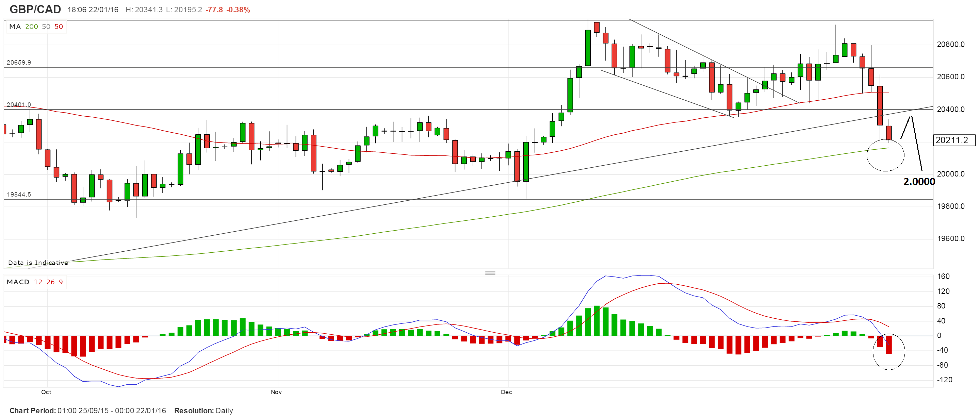The image size is (980, 418).
Task: Click the GBP/CAD instrument title
Action: 35,9
